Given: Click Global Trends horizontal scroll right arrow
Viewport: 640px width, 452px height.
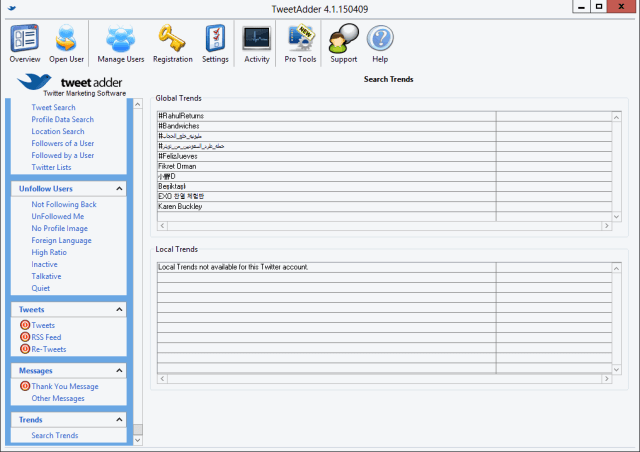Looking at the screenshot, I should [607, 226].
